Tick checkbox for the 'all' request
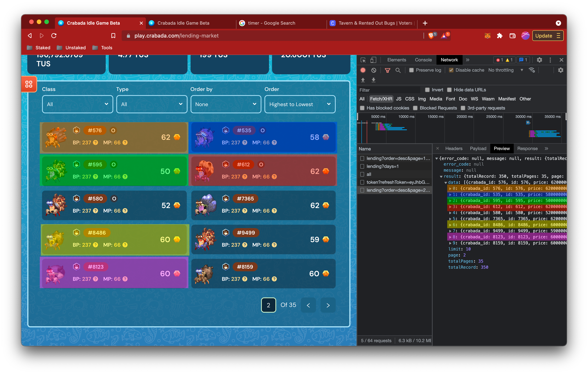Image resolution: width=588 pixels, height=374 pixels. click(362, 174)
